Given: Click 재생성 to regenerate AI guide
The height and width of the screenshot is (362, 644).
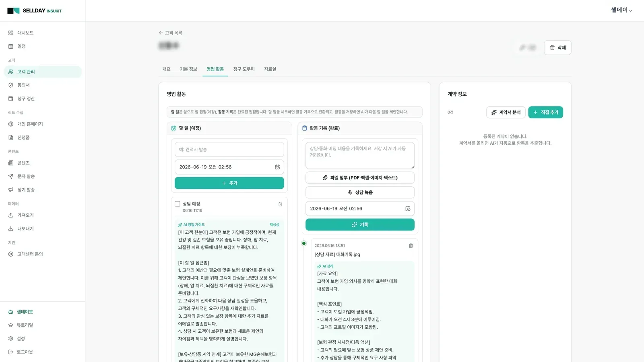Looking at the screenshot, I should pos(275,225).
